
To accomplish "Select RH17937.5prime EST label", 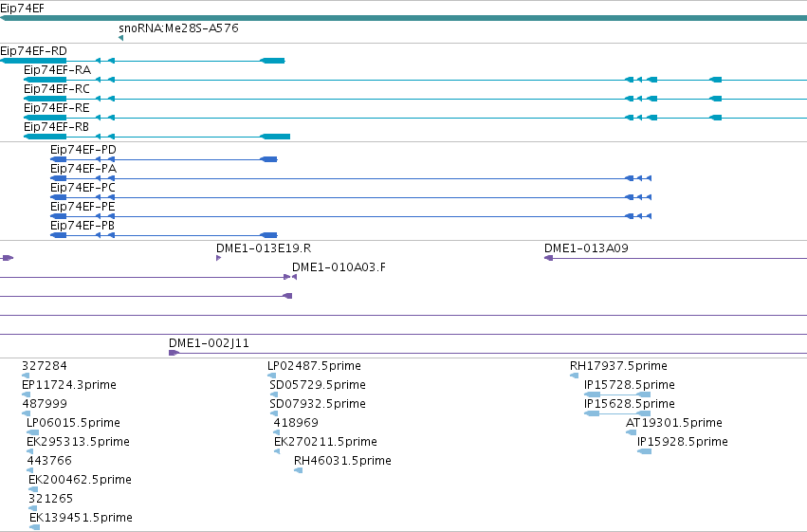I will click(618, 366).
